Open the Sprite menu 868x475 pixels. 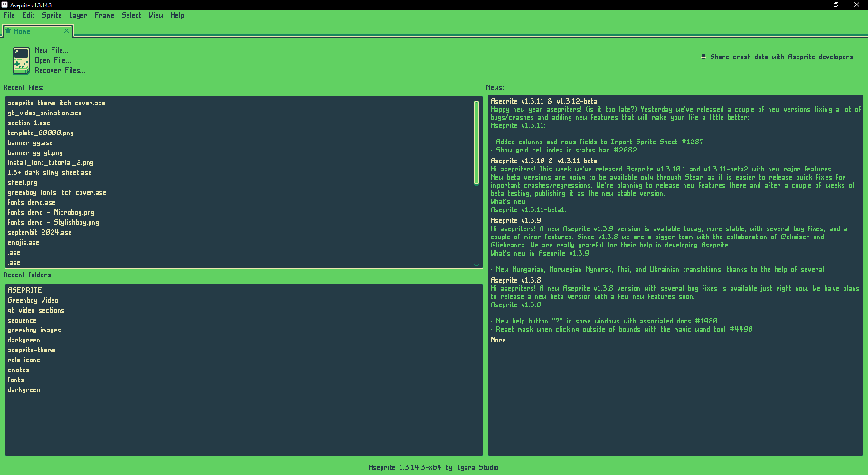coord(52,15)
